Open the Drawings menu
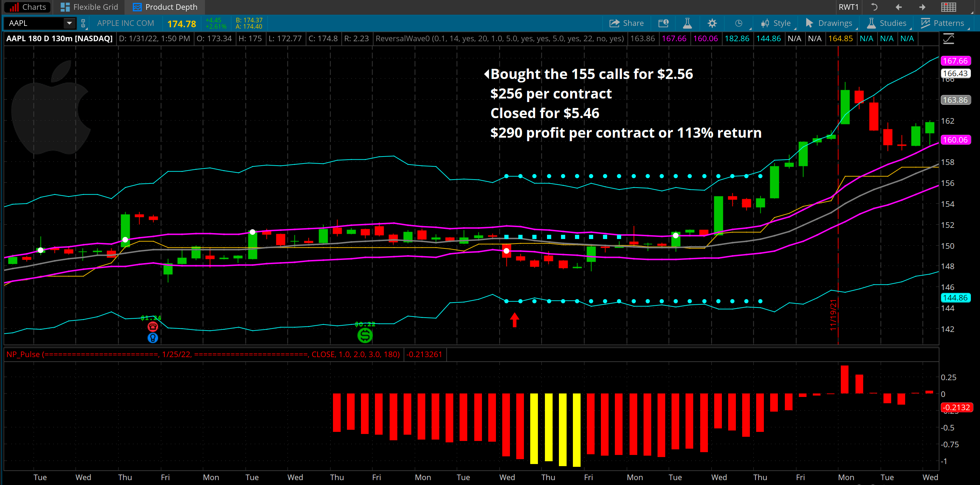Screen dimensions: 980x485 pyautogui.click(x=829, y=23)
